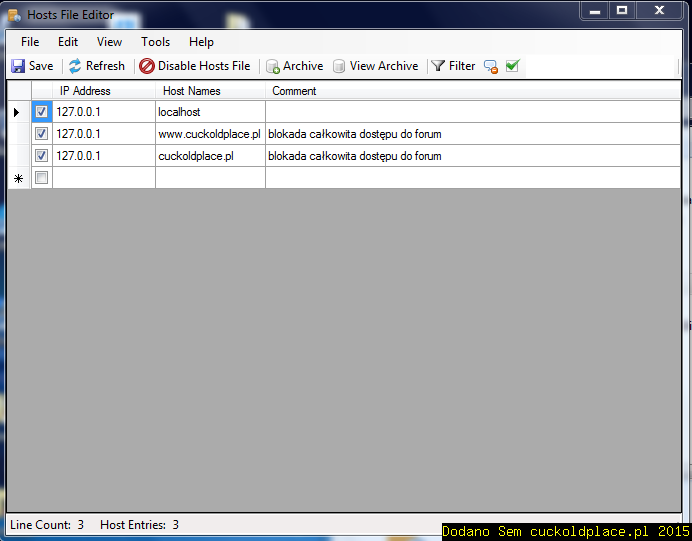This screenshot has height=541, width=692.
Task: Select the localhost row using its row header arrow
Action: [18, 112]
